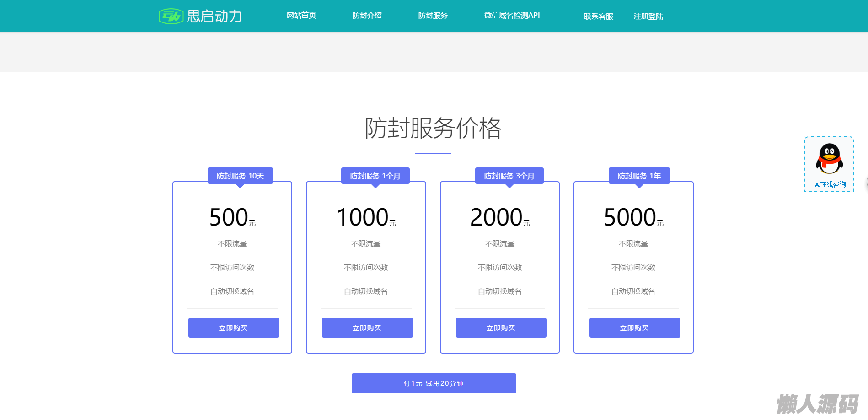Image resolution: width=868 pixels, height=420 pixels.
Task: Open the 防封介绍 menu item
Action: click(x=367, y=16)
